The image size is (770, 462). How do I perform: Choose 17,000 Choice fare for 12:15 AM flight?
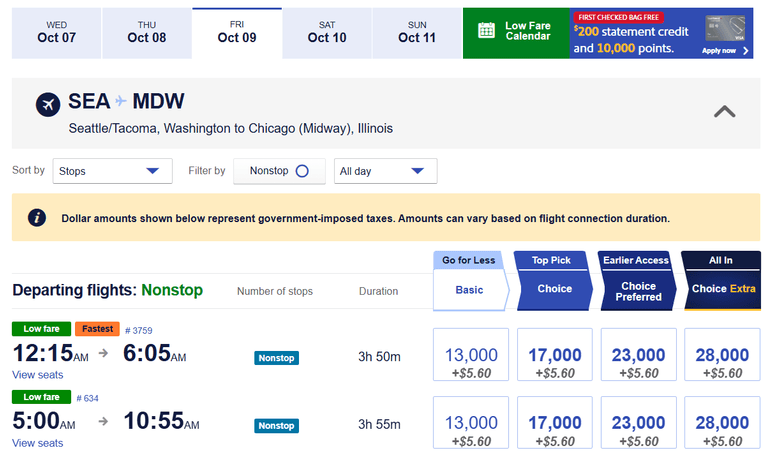(555, 354)
